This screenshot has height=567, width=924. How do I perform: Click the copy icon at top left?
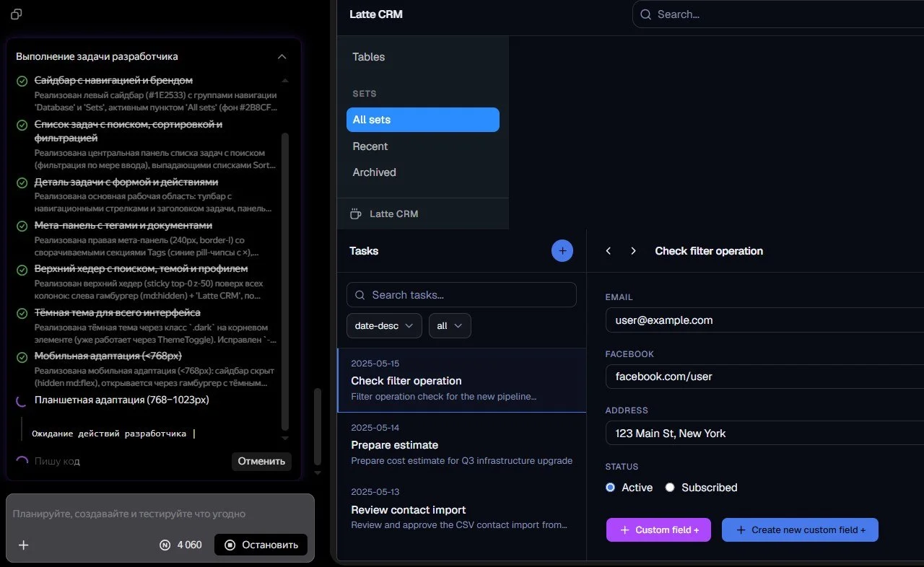16,14
